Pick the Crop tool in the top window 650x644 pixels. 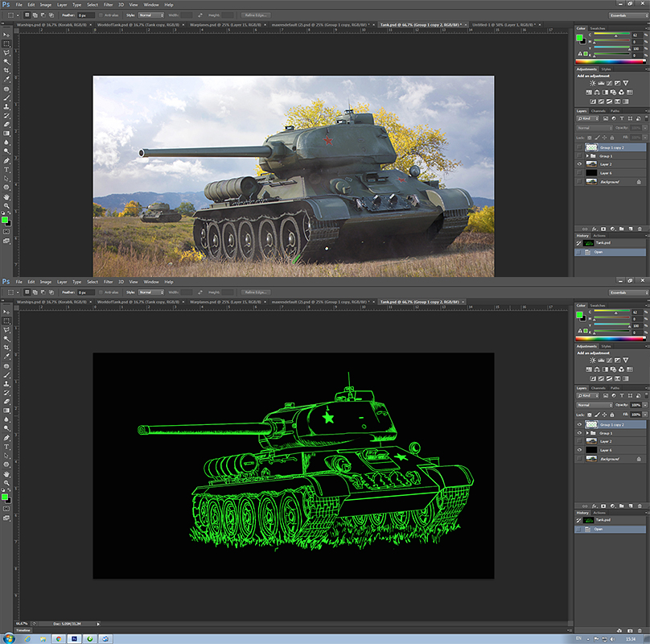tap(6, 70)
